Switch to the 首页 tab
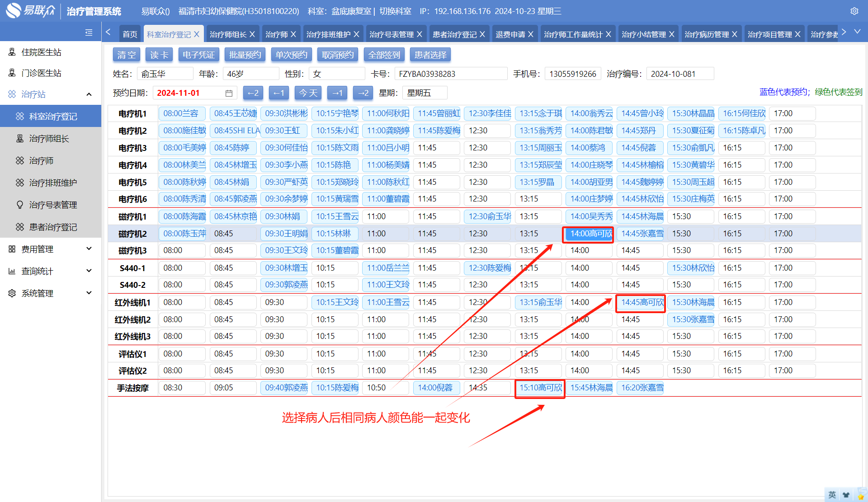The image size is (868, 502). click(130, 34)
